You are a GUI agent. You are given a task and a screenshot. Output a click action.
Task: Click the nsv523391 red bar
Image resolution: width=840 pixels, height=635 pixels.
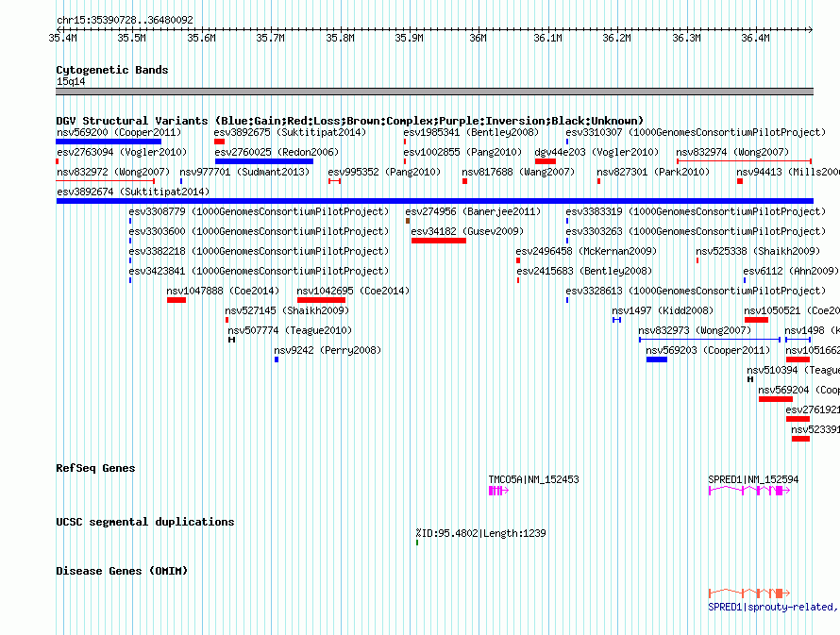click(801, 439)
